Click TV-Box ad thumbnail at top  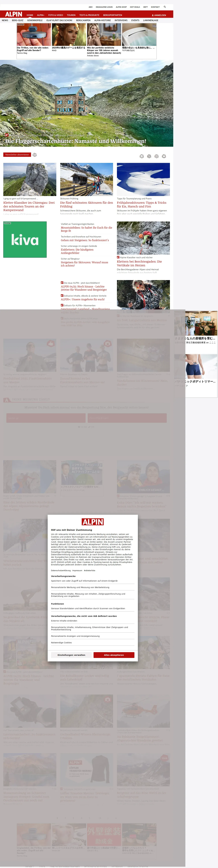point(34,35)
